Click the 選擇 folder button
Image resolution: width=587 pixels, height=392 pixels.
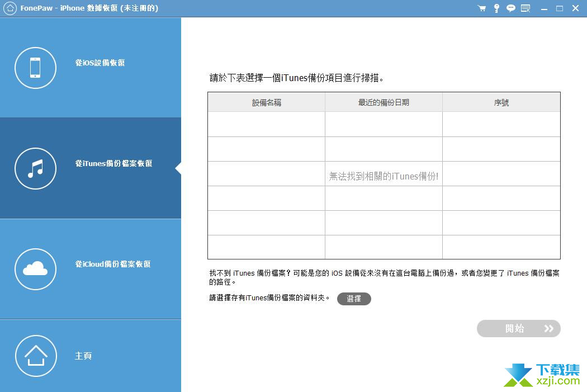point(354,299)
